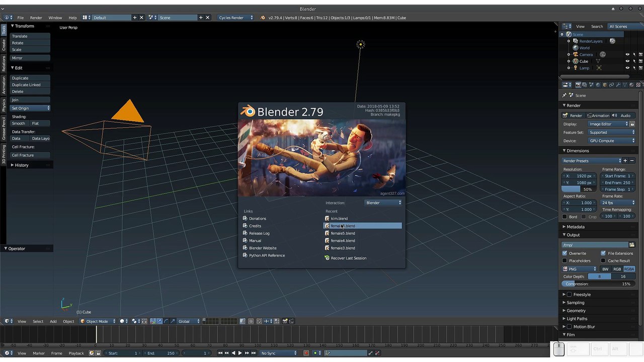
Task: Click the folder icon beside /tmp/ output path
Action: click(632, 245)
